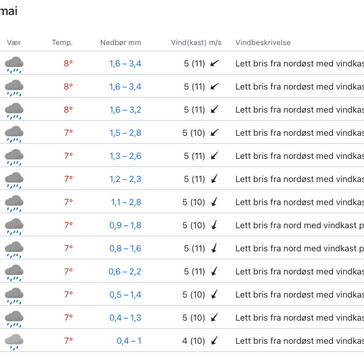Image resolution: width=364 pixels, height=364 pixels.
Task: Click precipitation value 1,2 – 2,3
Action: point(125,179)
